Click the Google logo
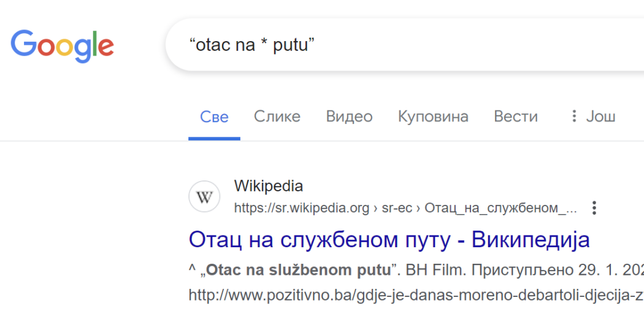Screen dimensions: 644x322 coord(62,46)
